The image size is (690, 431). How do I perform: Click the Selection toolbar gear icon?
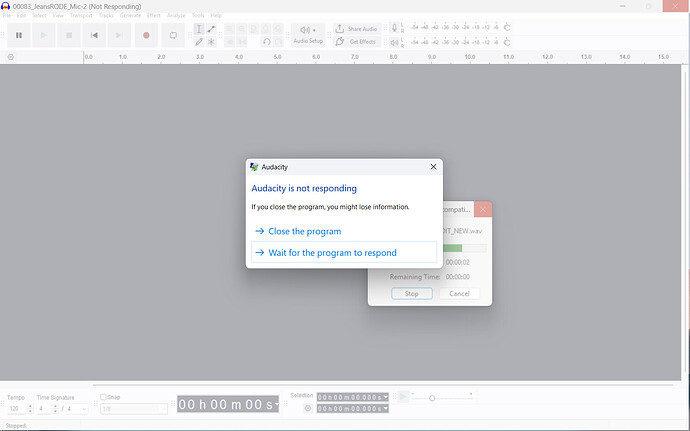[x=308, y=409]
